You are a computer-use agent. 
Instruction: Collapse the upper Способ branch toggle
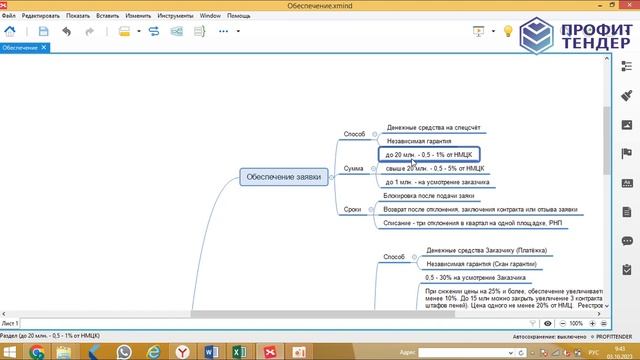(x=374, y=134)
